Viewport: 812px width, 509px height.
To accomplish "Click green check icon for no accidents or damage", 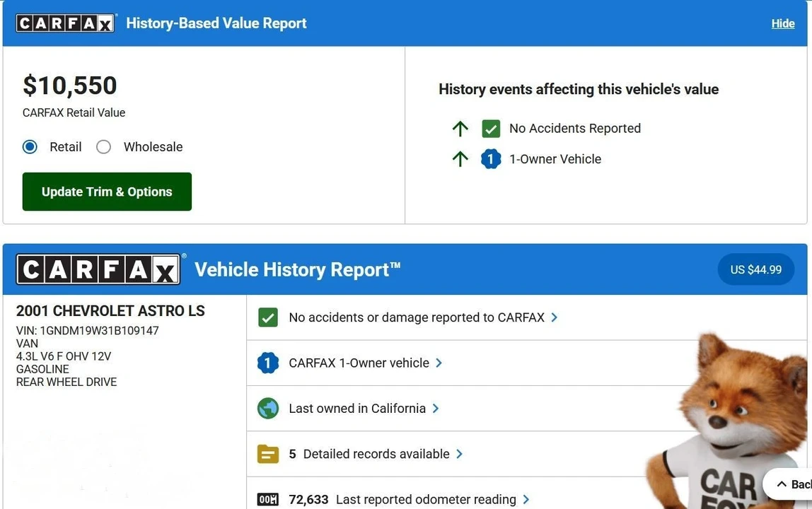I will pyautogui.click(x=268, y=317).
